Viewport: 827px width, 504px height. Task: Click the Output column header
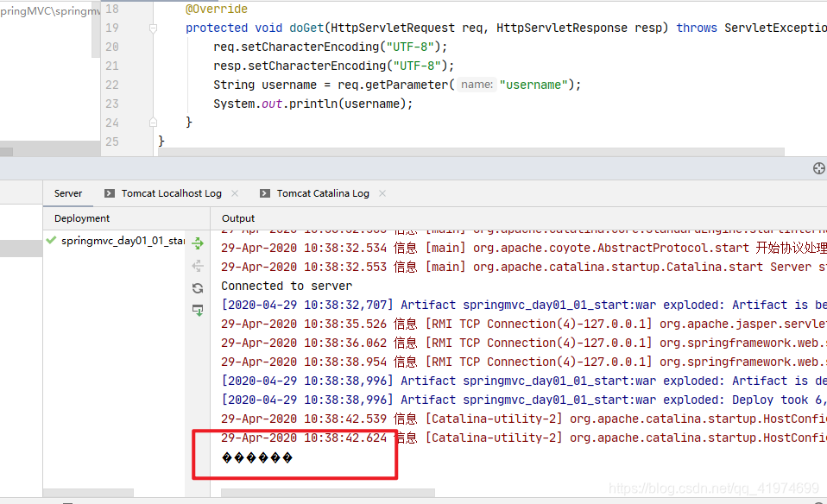pos(238,218)
